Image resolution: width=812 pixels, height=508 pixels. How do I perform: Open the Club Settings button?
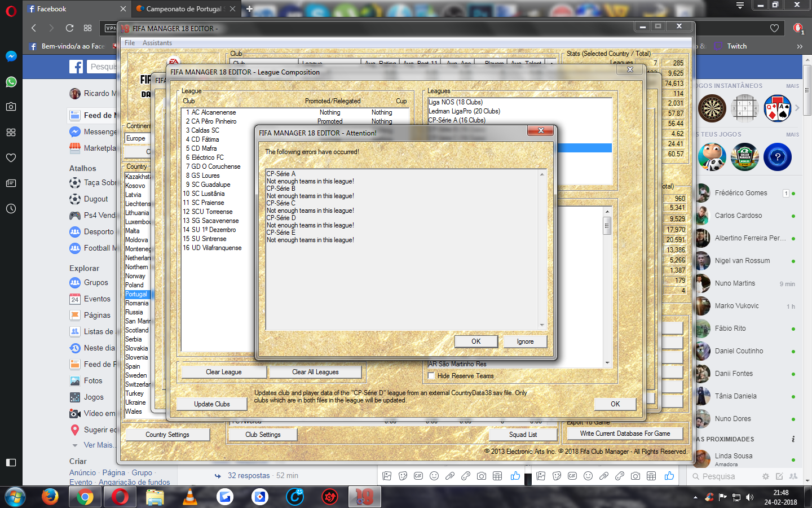[x=263, y=435]
